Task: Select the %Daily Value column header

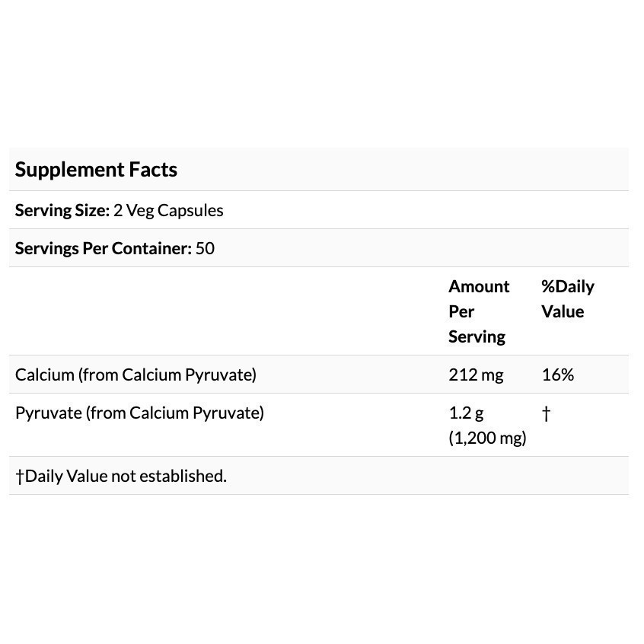Action: pos(567,299)
